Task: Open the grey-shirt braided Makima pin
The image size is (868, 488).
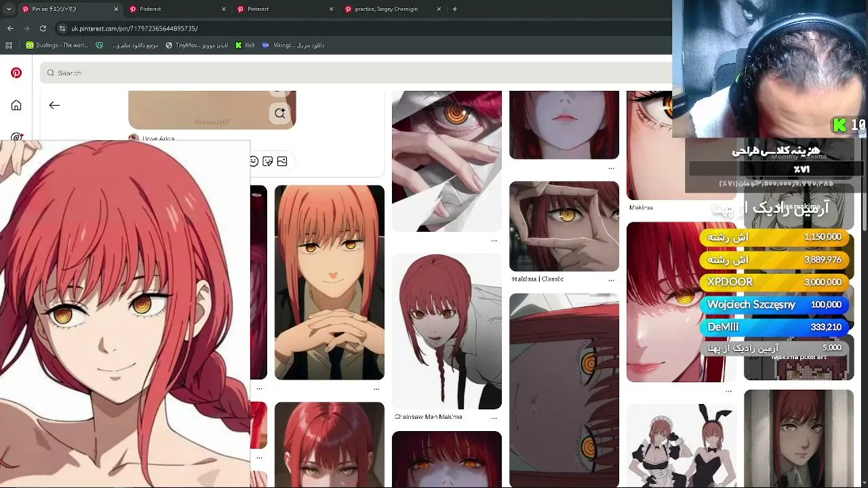Action: [x=447, y=331]
